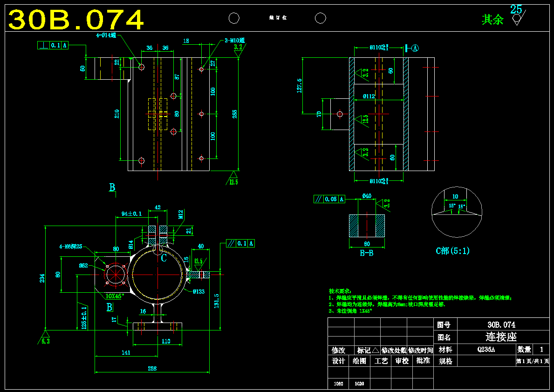Select the 批准 cell
The width and height of the screenshot is (554, 392).
coord(423,361)
